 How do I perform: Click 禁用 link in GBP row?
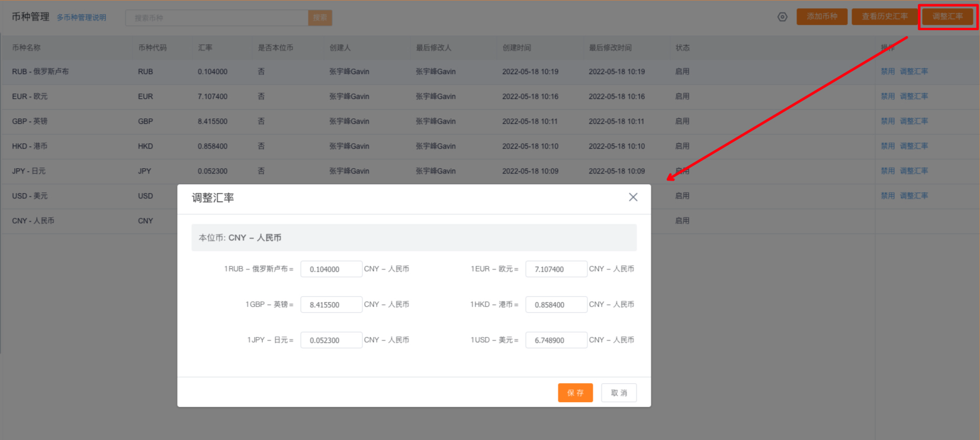click(888, 121)
